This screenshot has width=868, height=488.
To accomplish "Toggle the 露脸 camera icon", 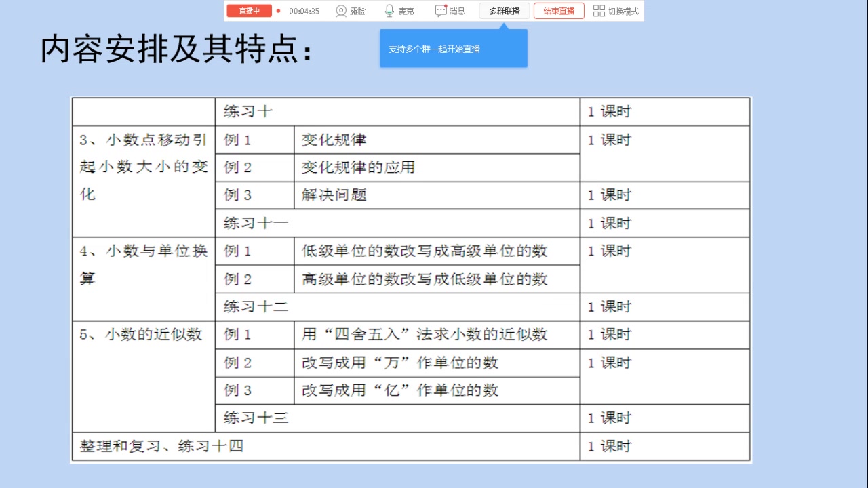I will [x=341, y=11].
